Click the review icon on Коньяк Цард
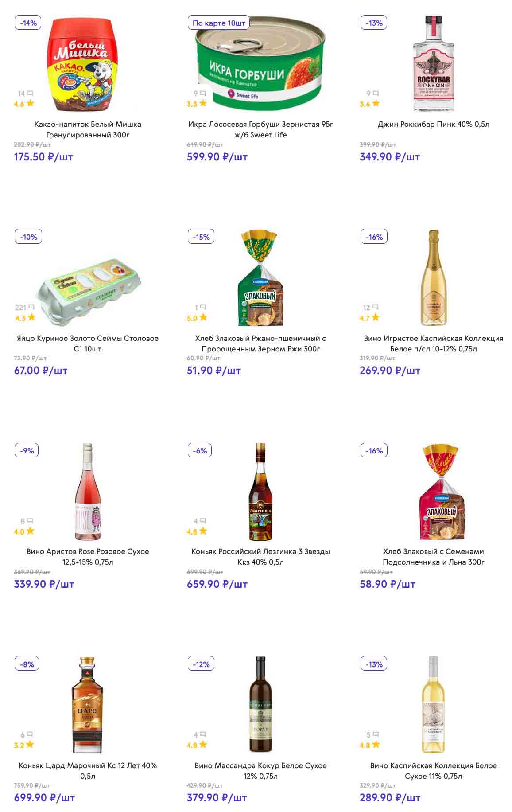This screenshot has width=512, height=812. pyautogui.click(x=30, y=735)
